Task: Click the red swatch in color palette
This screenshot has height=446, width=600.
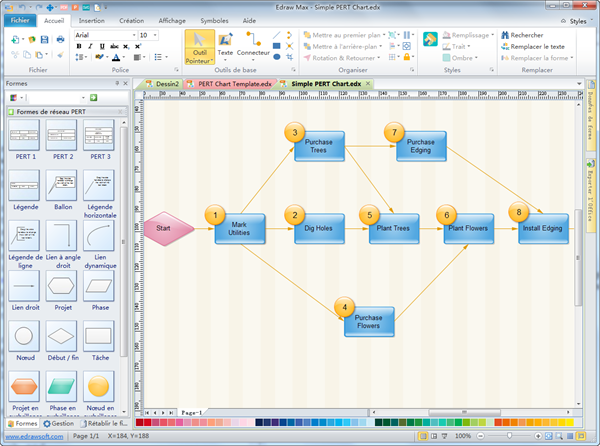Action: pyautogui.click(x=139, y=423)
